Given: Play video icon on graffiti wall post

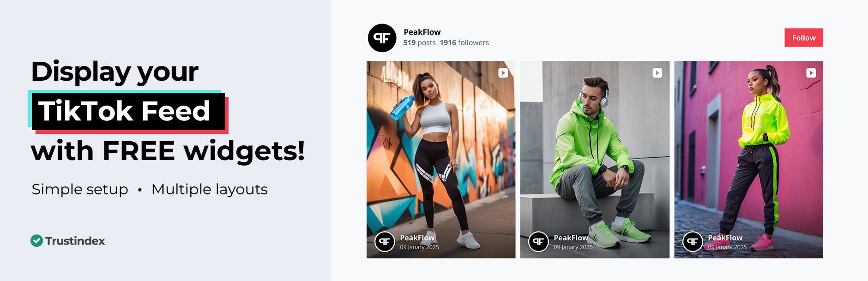Looking at the screenshot, I should 503,73.
